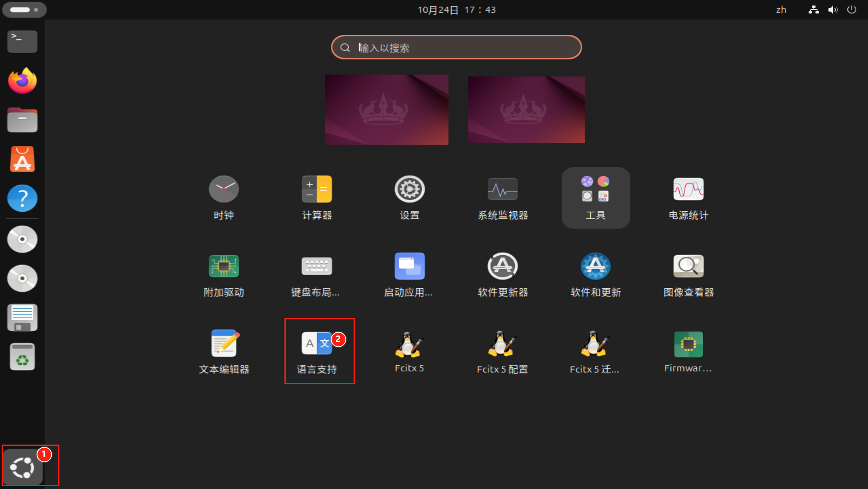Open system menu via power icon
This screenshot has height=489, width=868.
(851, 10)
